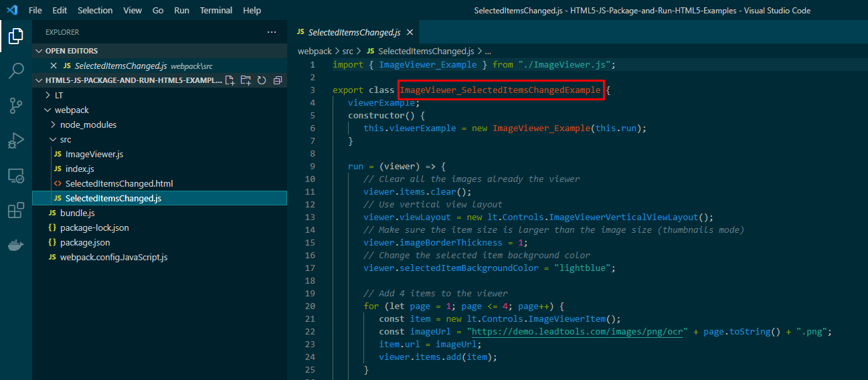Select SelectedItemsChanged.js in the file tree

(159, 198)
